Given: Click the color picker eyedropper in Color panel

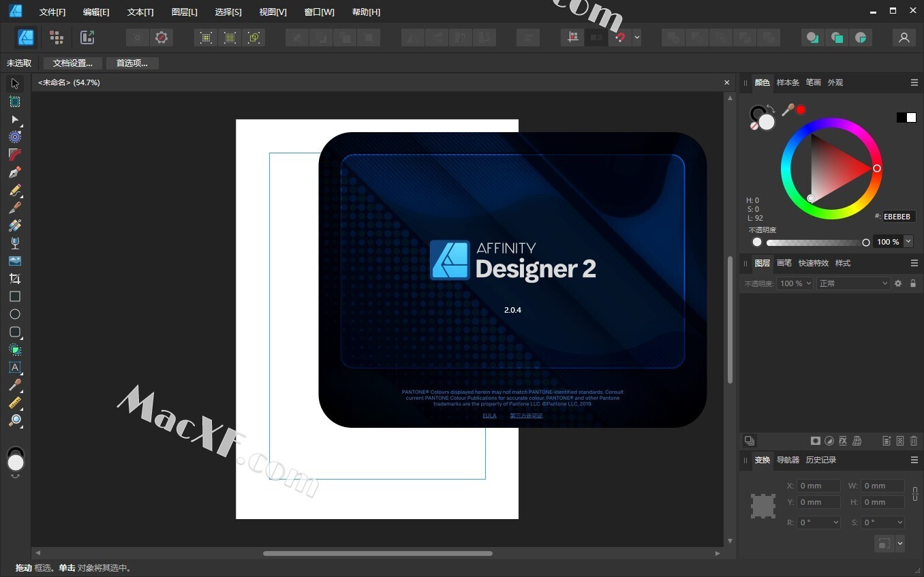Looking at the screenshot, I should [788, 110].
